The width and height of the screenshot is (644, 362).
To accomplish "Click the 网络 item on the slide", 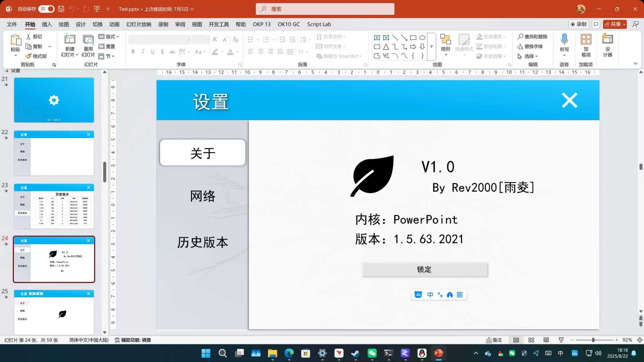I will pos(203,196).
